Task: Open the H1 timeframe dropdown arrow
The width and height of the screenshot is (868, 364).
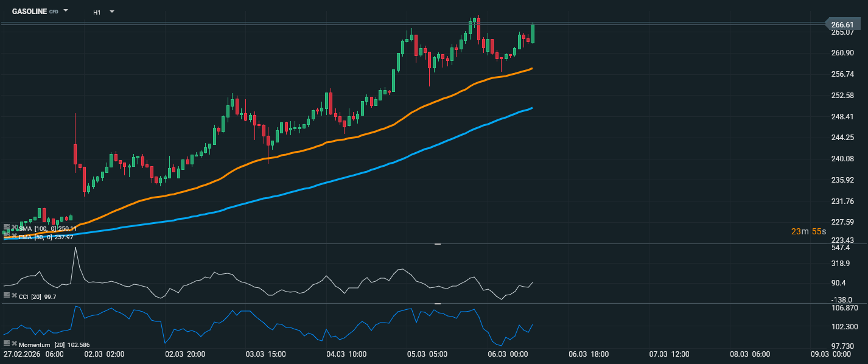Action: (111, 12)
